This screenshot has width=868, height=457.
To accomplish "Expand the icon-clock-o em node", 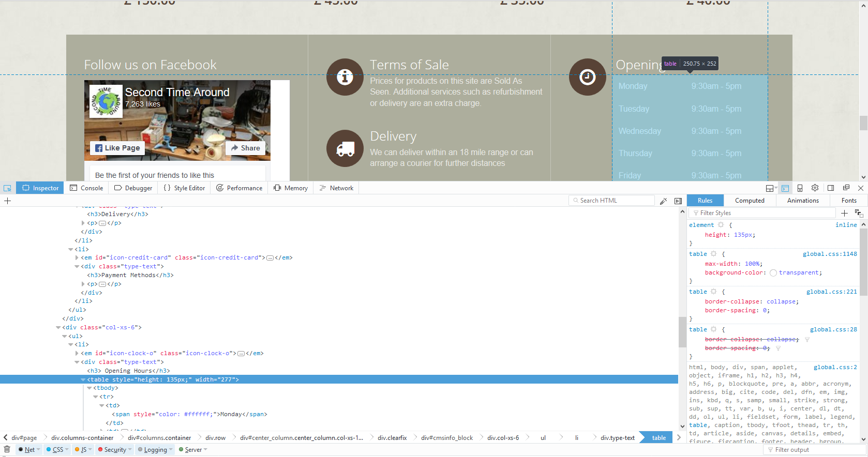I will coord(77,354).
